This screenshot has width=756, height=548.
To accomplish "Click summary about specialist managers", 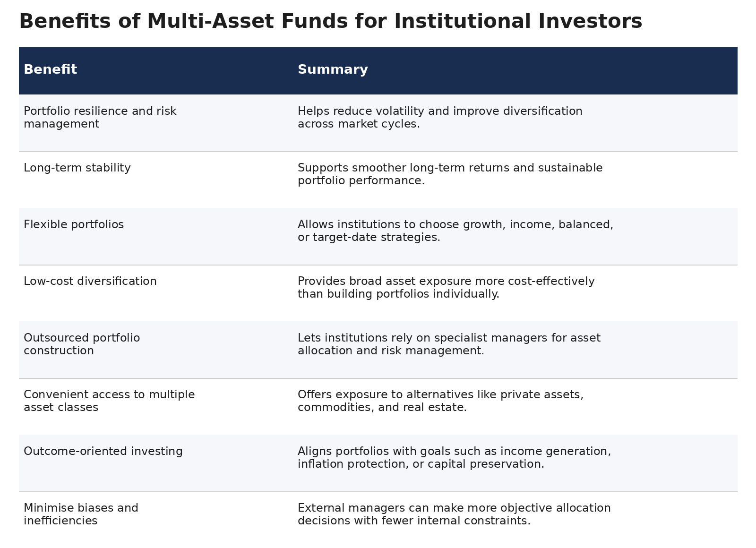I will pyautogui.click(x=449, y=344).
